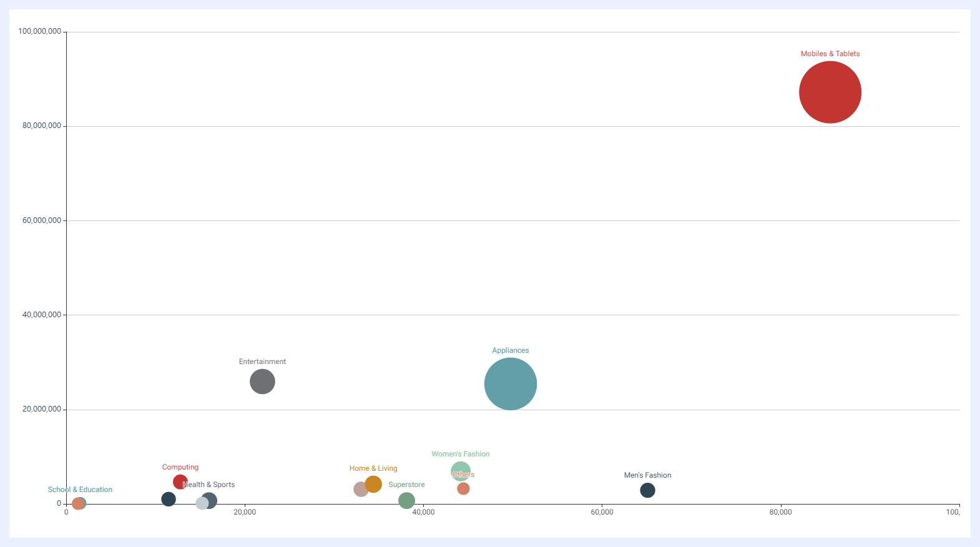This screenshot has height=547, width=980.
Task: Click the 'Health & Sports' label text
Action: click(x=209, y=485)
